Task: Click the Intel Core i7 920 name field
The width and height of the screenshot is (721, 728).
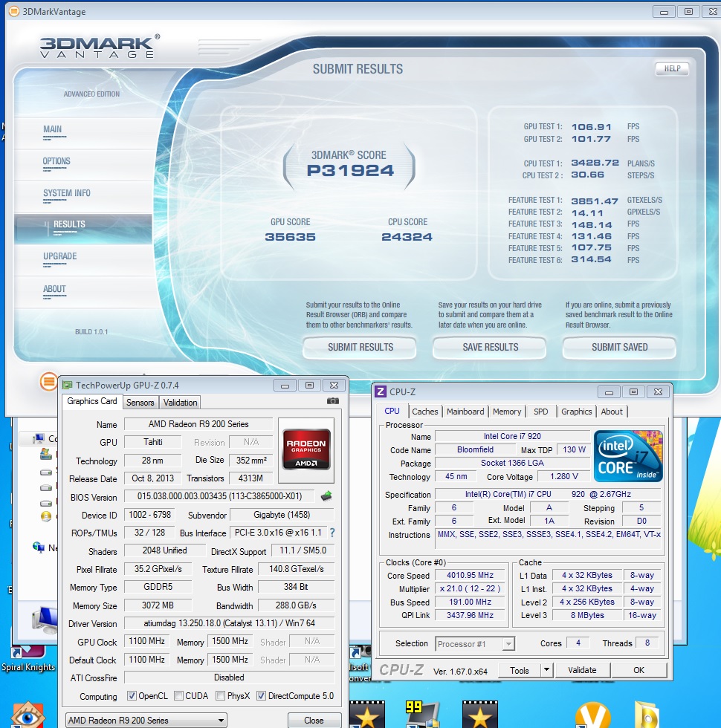Action: point(512,436)
